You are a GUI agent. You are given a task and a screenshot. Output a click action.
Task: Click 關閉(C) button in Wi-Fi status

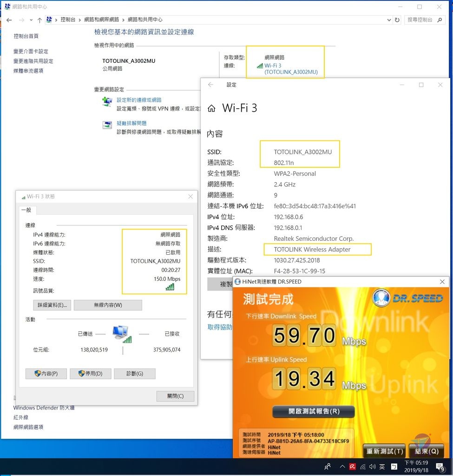175,396
